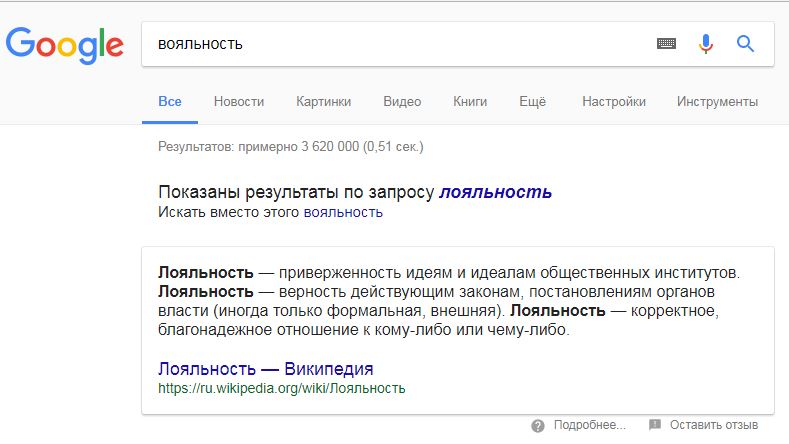Click the Google logo
The width and height of the screenshot is (789, 444).
64,45
